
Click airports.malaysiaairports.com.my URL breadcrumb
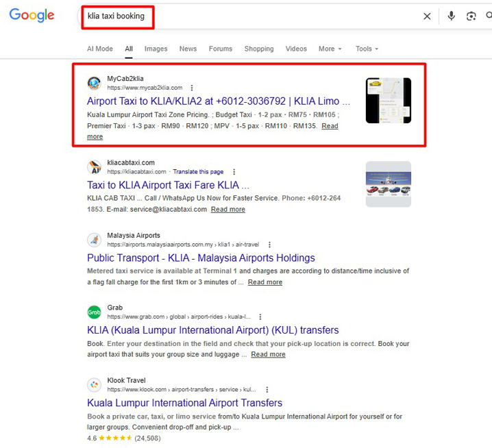(x=183, y=245)
